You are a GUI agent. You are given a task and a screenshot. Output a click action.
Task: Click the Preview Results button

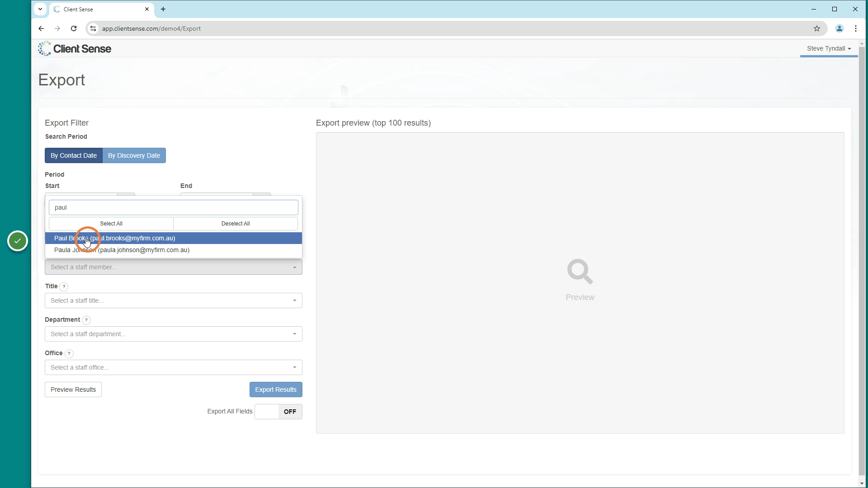tap(73, 389)
